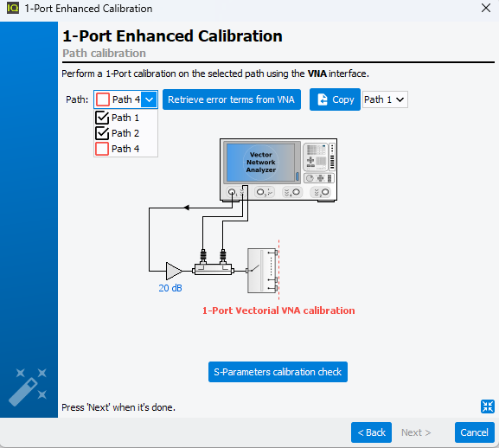Close the 1-Port Enhanced Calibration window
This screenshot has width=499, height=448.
tap(486, 8)
